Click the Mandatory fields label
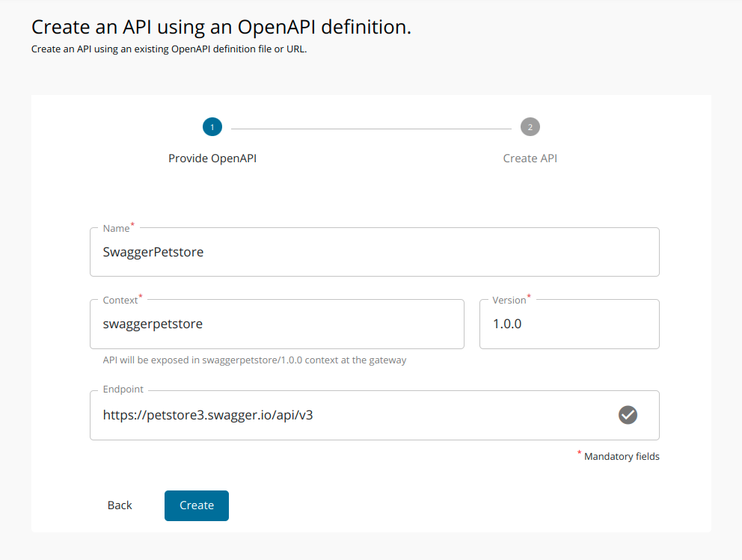Screen dimensions: 742x560 point(622,456)
